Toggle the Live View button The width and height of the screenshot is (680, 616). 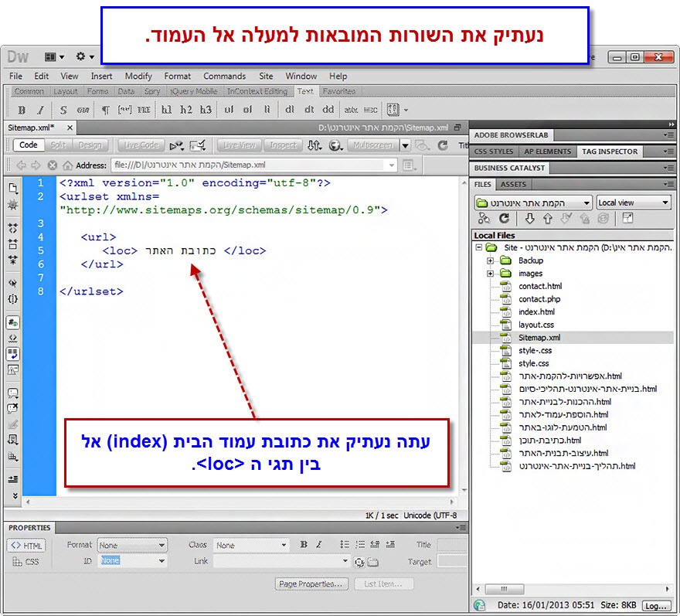[x=240, y=145]
